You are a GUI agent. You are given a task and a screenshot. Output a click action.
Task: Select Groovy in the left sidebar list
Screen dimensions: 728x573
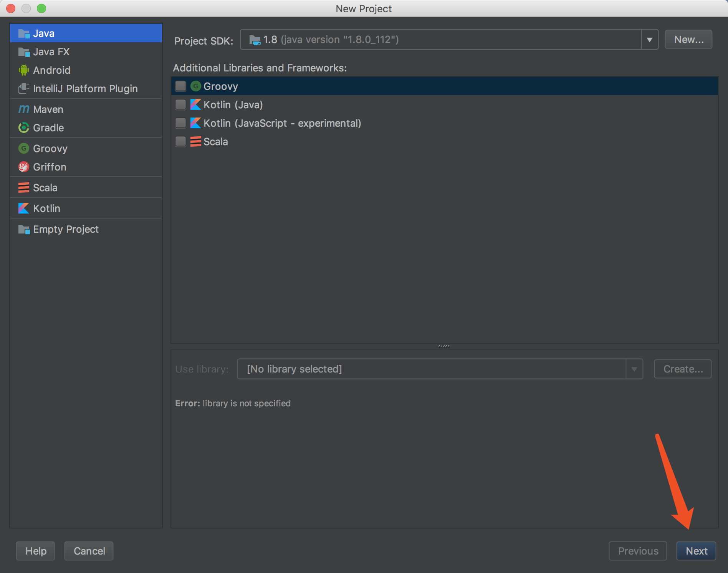coord(86,149)
